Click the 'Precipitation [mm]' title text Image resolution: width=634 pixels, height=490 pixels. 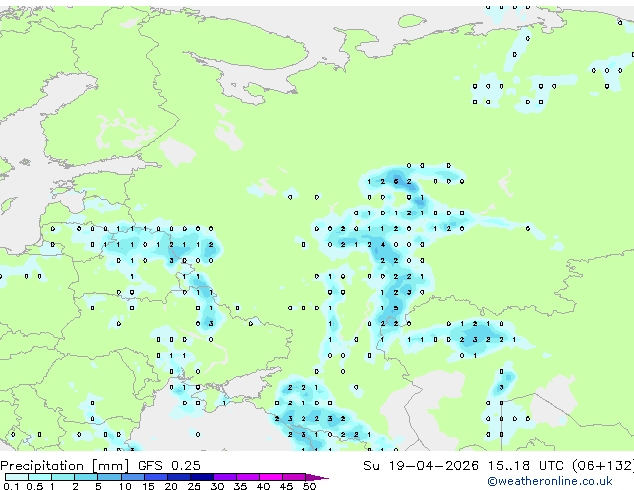point(65,466)
